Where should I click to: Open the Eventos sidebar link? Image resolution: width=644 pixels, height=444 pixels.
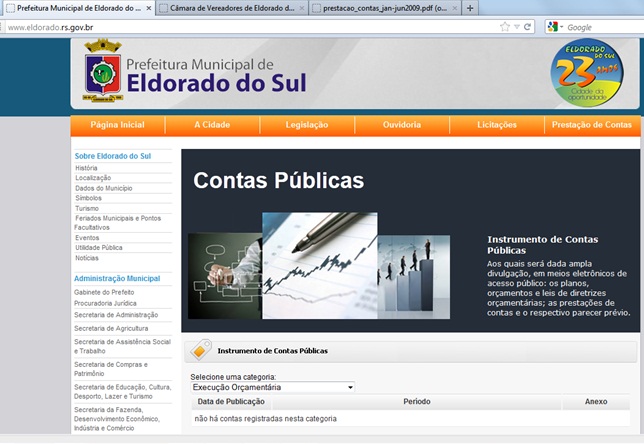coord(87,238)
